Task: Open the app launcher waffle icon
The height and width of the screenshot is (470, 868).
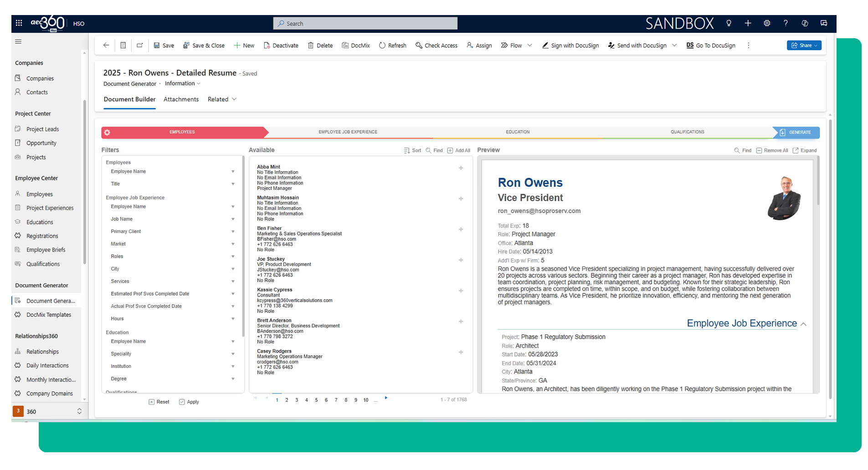Action: (19, 23)
